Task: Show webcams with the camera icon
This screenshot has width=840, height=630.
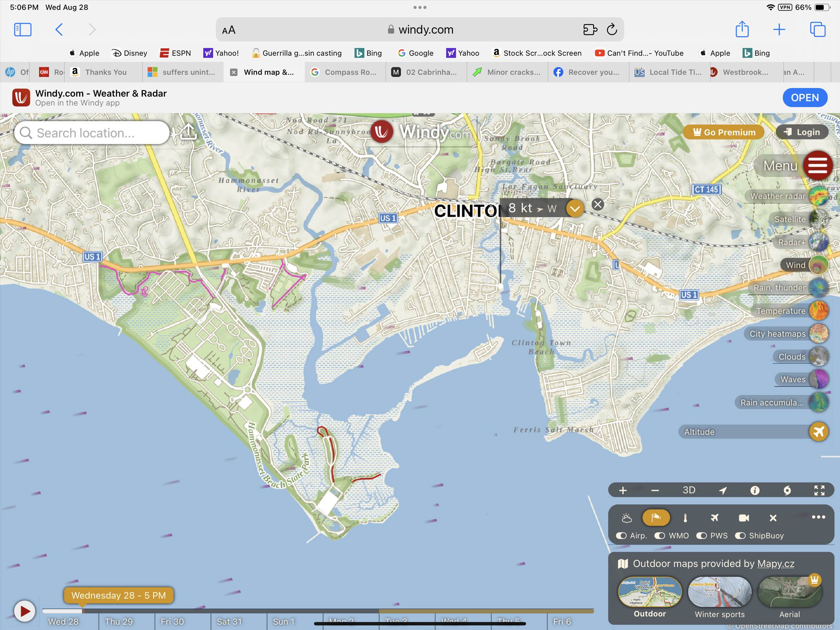Action: click(x=743, y=518)
